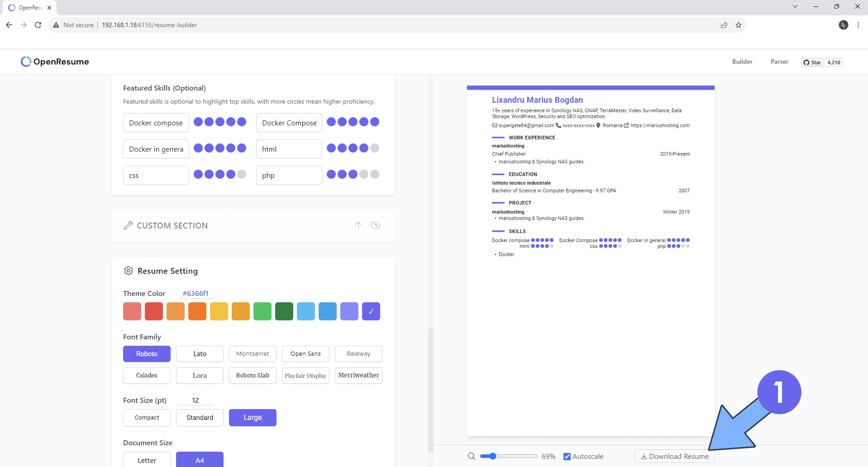Choose Compact font size
This screenshot has height=467, width=868.
(x=147, y=418)
